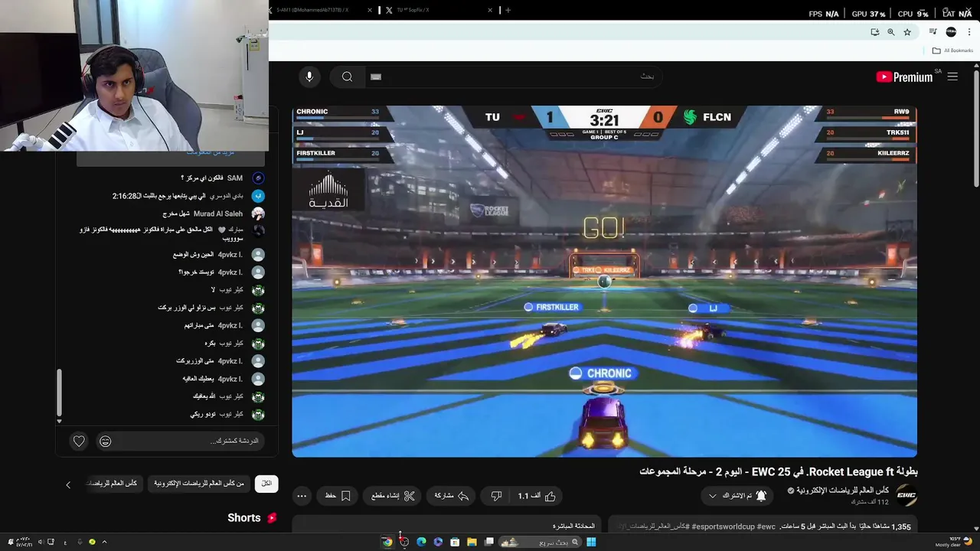The height and width of the screenshot is (551, 980).
Task: Click the microphone voice search icon
Action: (309, 77)
